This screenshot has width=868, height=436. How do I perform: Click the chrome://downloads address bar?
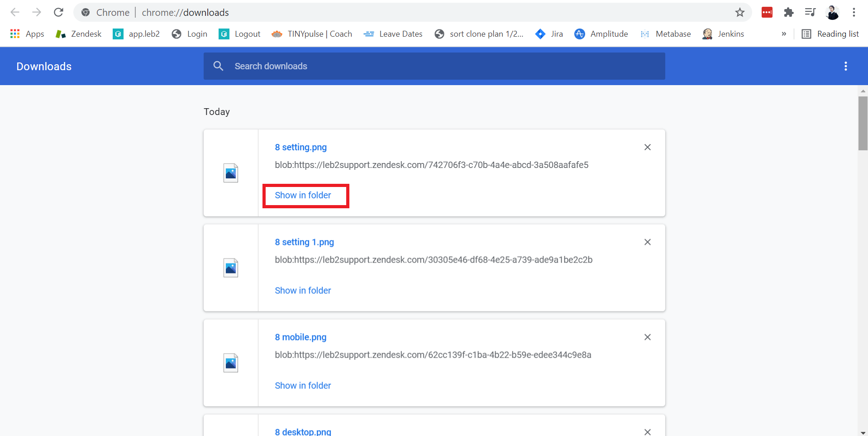(412, 12)
